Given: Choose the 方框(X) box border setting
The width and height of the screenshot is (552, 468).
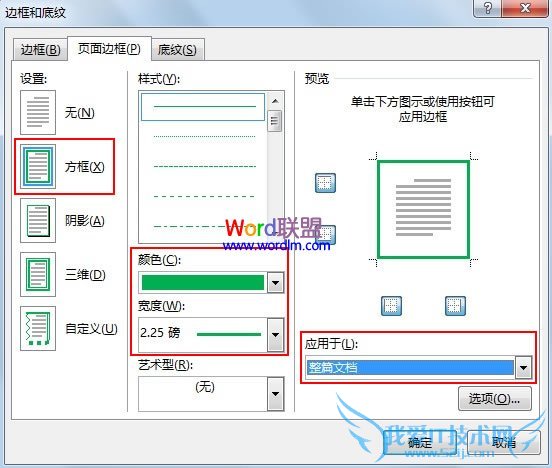Looking at the screenshot, I should 38,166.
